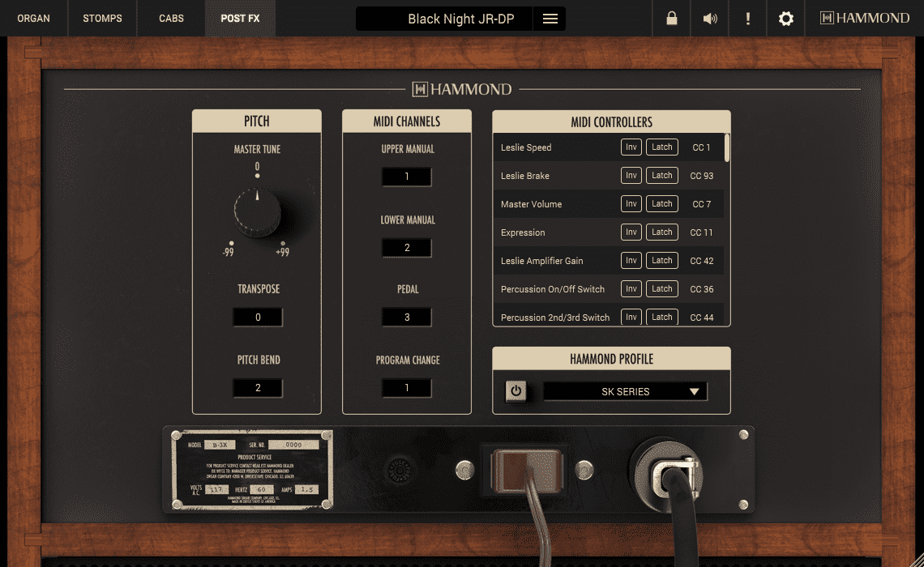Screen dimensions: 924x567
Task: Click the Upper Manual channel field
Action: point(407,177)
